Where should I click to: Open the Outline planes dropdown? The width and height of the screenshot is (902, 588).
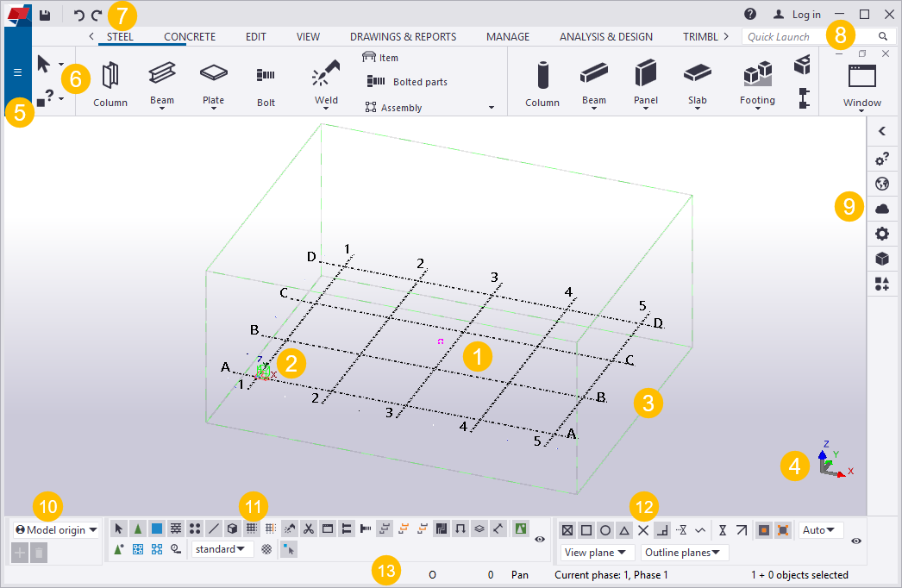tap(685, 553)
